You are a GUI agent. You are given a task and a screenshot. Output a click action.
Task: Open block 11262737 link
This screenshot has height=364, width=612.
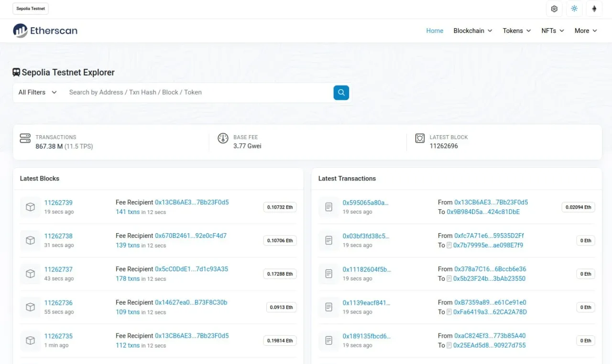pyautogui.click(x=58, y=269)
